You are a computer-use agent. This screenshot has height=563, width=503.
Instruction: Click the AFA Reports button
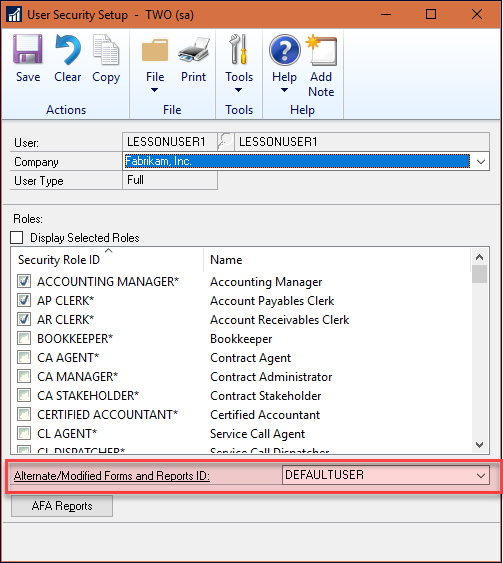coord(62,506)
